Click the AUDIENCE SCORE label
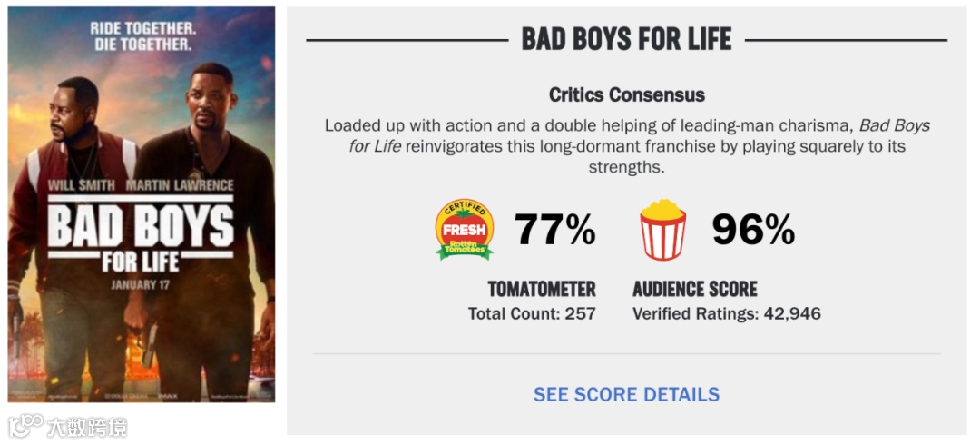Screen dimensions: 980x445 coord(695,289)
